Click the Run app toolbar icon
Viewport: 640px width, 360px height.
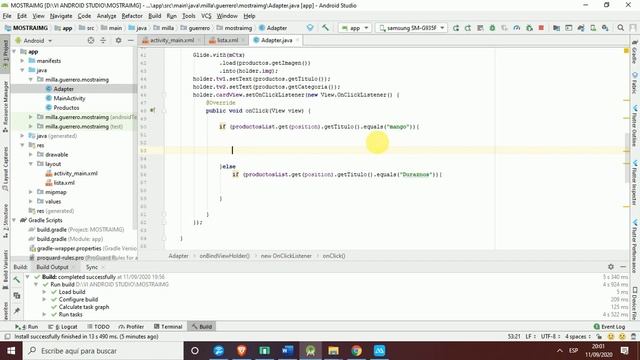[456, 28]
